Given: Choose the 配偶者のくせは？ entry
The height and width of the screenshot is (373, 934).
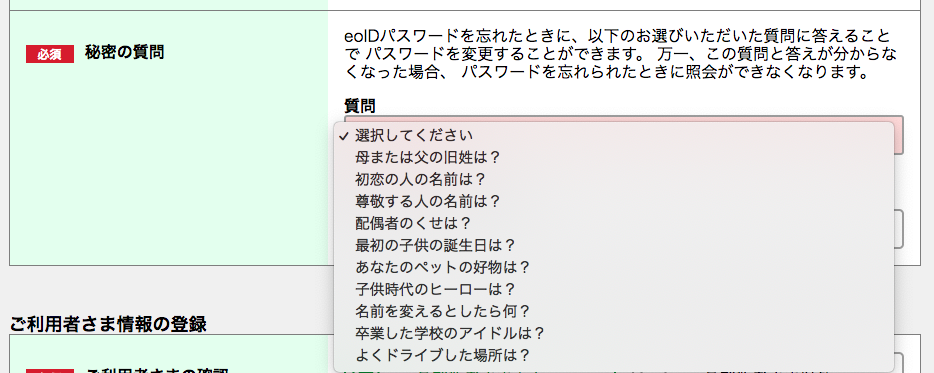Looking at the screenshot, I should click(614, 223).
